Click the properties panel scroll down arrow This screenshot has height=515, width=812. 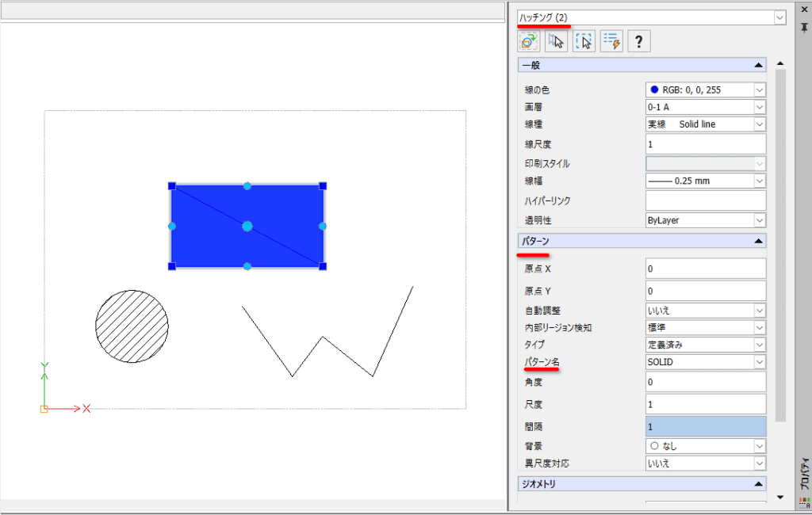pos(780,498)
